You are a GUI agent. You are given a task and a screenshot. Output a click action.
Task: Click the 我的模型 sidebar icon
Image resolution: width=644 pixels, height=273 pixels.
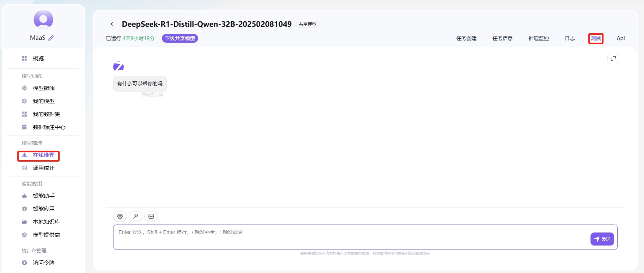[24, 101]
